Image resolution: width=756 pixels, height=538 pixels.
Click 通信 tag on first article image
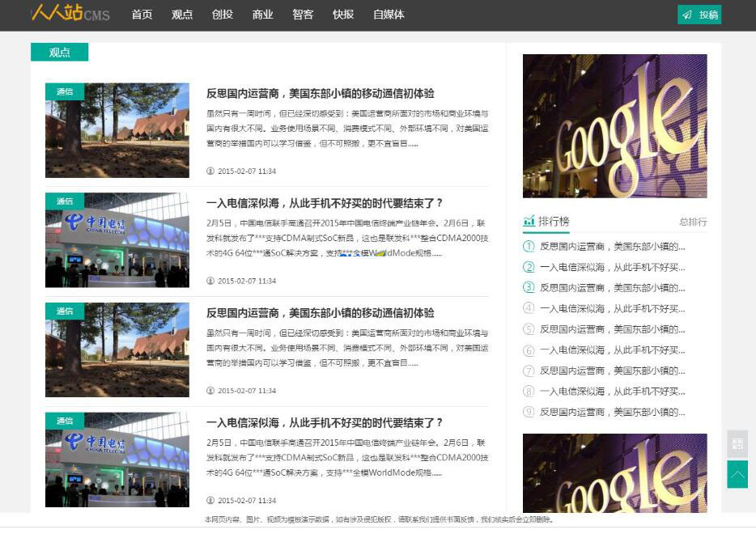click(65, 91)
